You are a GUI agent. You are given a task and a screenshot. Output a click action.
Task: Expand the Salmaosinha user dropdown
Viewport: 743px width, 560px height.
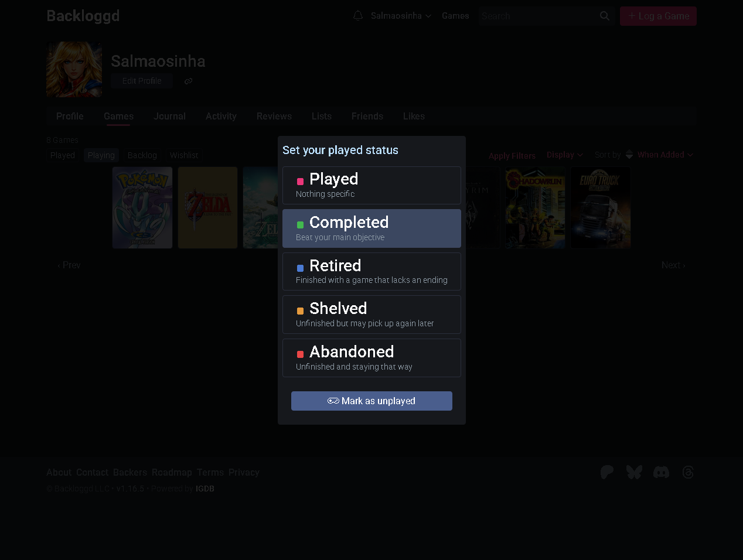coord(401,16)
